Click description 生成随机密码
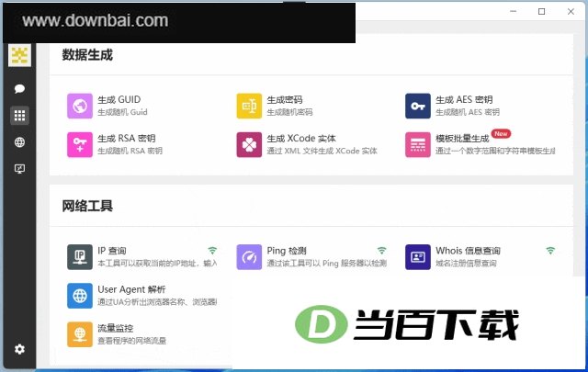This screenshot has height=372, width=588. (x=289, y=112)
